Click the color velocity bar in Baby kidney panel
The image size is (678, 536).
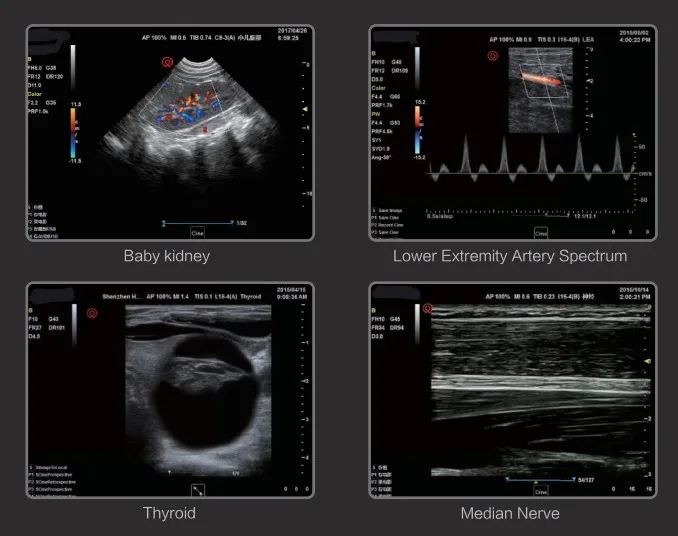pos(73,132)
